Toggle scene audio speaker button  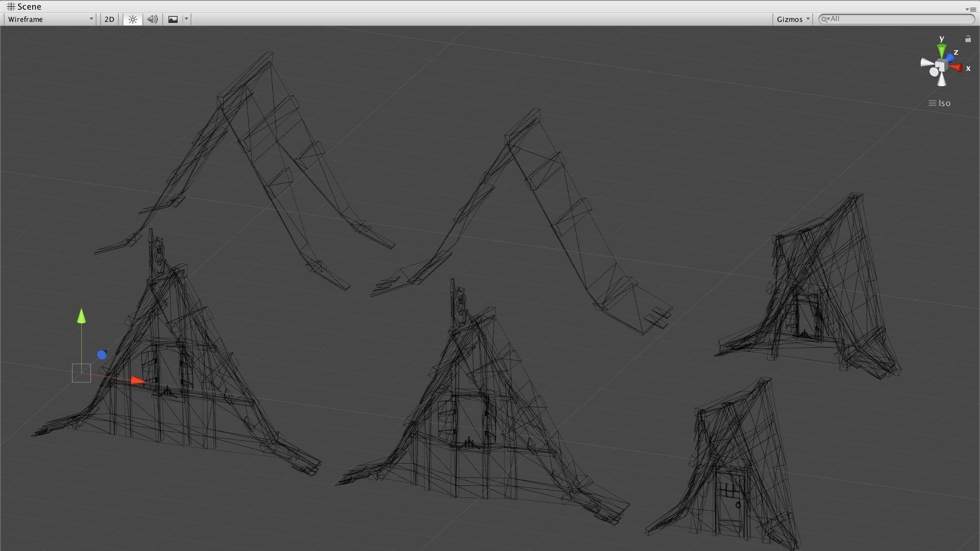coord(152,19)
